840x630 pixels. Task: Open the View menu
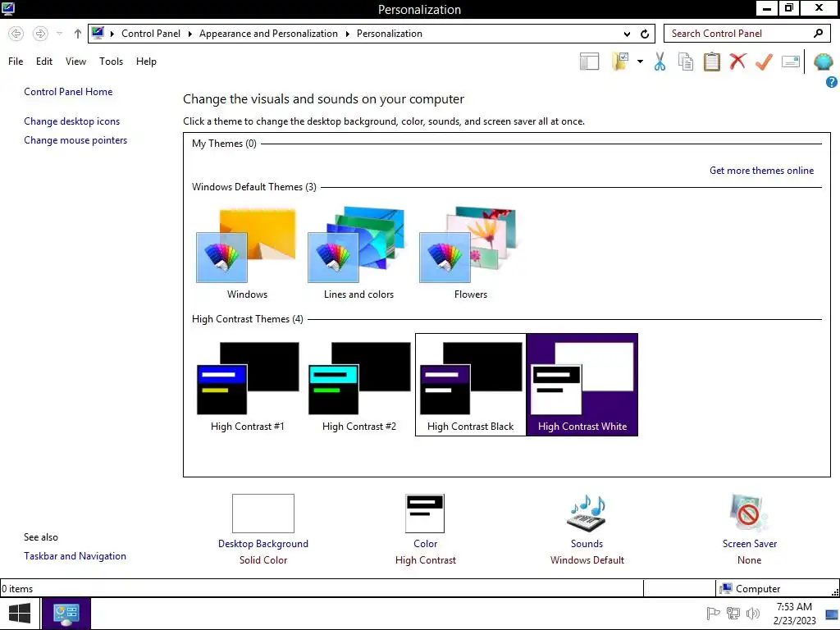(x=75, y=62)
